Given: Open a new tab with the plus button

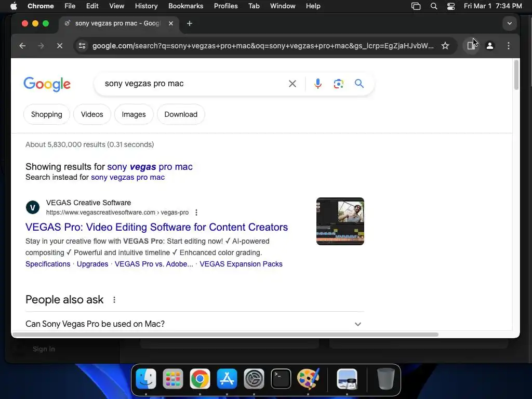Looking at the screenshot, I should [x=190, y=23].
